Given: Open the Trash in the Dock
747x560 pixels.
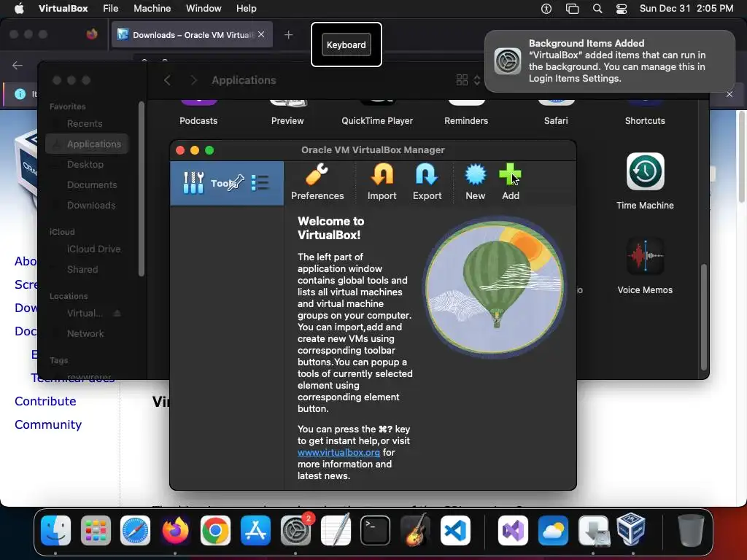Looking at the screenshot, I should click(691, 531).
